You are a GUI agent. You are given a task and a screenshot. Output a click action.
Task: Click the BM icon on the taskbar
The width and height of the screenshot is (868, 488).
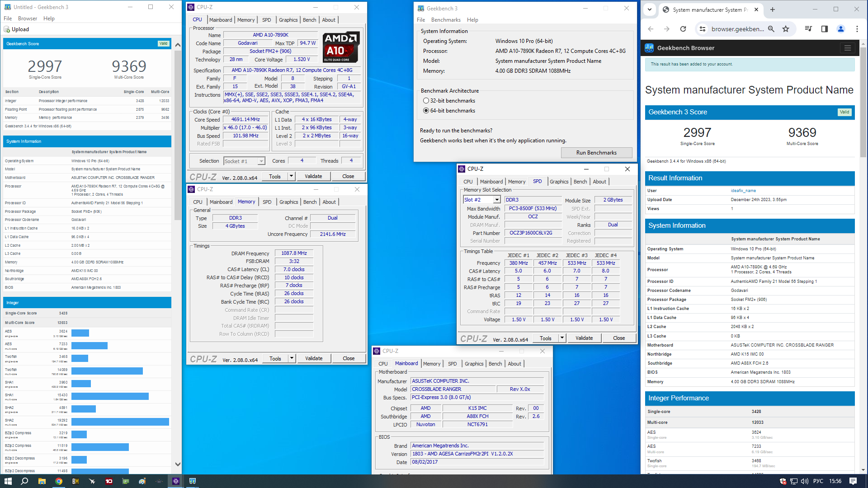[x=75, y=481]
